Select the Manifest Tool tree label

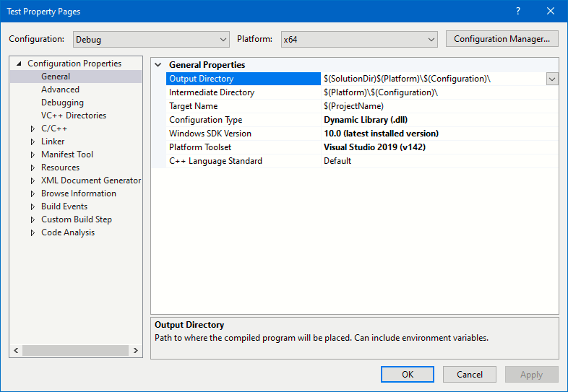67,154
